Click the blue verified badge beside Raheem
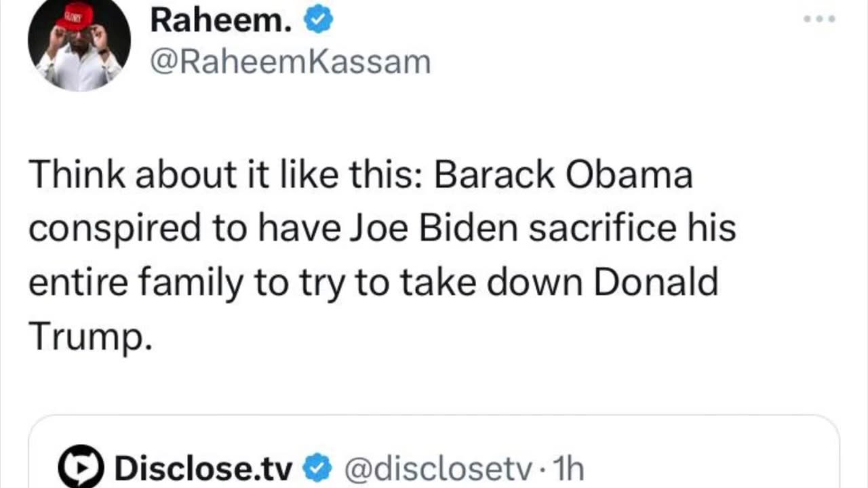 (318, 21)
